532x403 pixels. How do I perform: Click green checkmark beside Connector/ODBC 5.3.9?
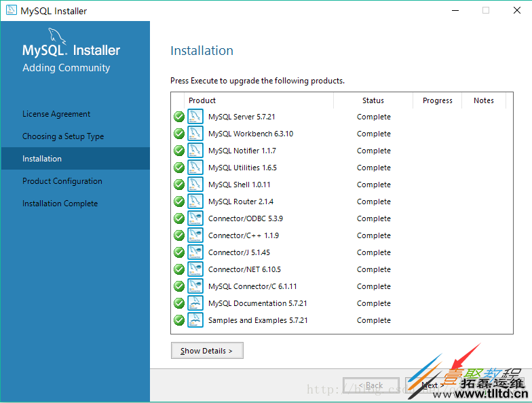click(179, 218)
